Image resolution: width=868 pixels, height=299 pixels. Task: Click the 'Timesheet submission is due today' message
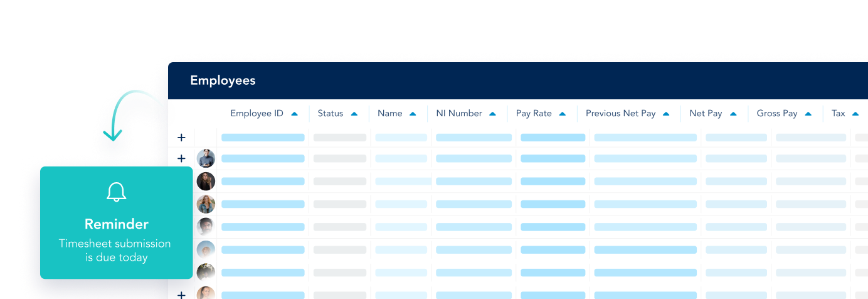[x=115, y=250]
